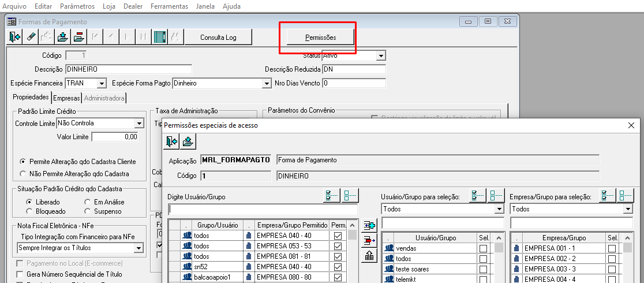This screenshot has height=283, width=644.
Task: Click the exit door icon in Formas de Pagamento toolbar
Action: [15, 37]
